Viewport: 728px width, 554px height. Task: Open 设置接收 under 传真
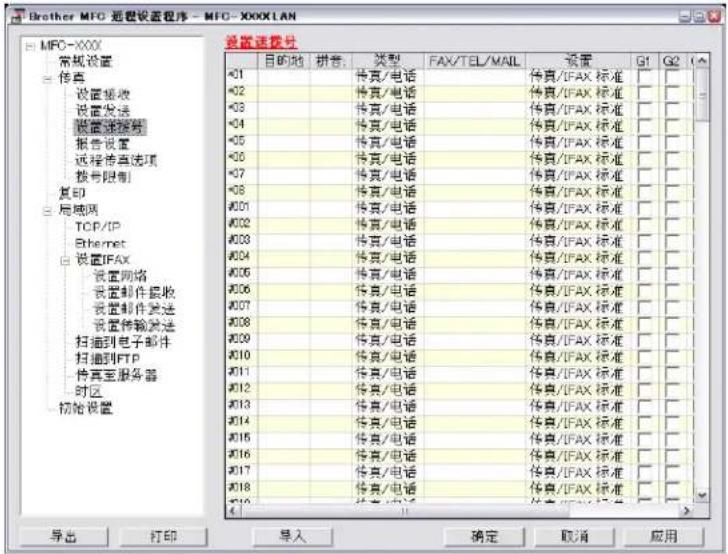(x=103, y=95)
